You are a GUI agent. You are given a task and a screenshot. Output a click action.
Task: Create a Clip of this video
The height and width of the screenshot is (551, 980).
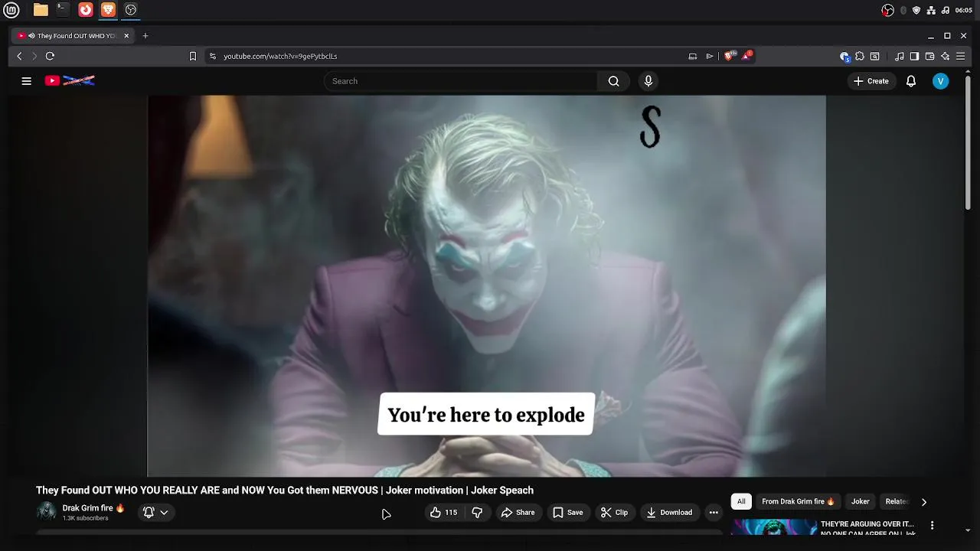(x=614, y=513)
